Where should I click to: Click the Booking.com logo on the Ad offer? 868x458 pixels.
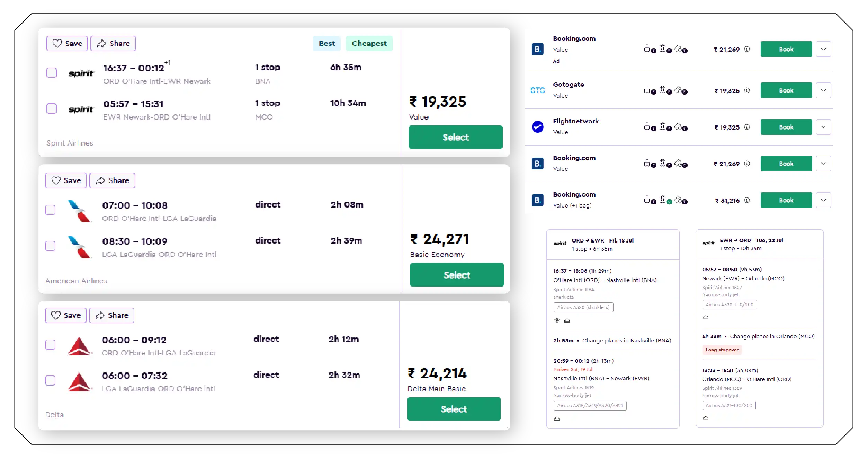pos(538,49)
